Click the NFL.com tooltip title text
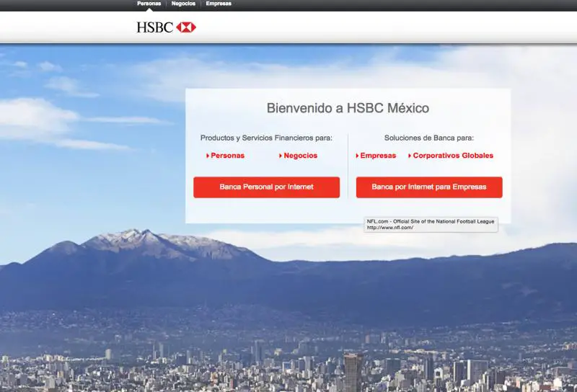This screenshot has width=577, height=392. (431, 221)
